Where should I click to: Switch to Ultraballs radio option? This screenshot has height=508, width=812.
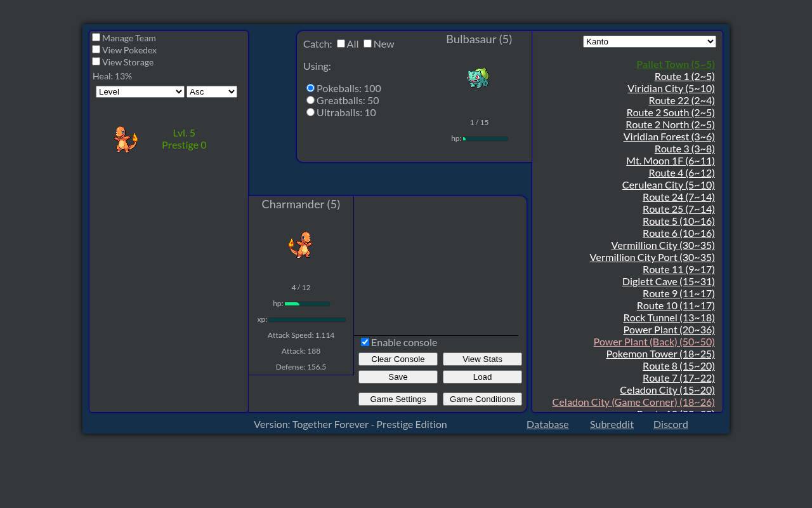(310, 112)
